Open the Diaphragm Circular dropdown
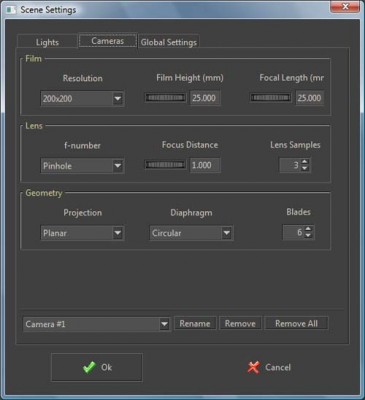Image resolution: width=365 pixels, height=400 pixels. click(191, 233)
